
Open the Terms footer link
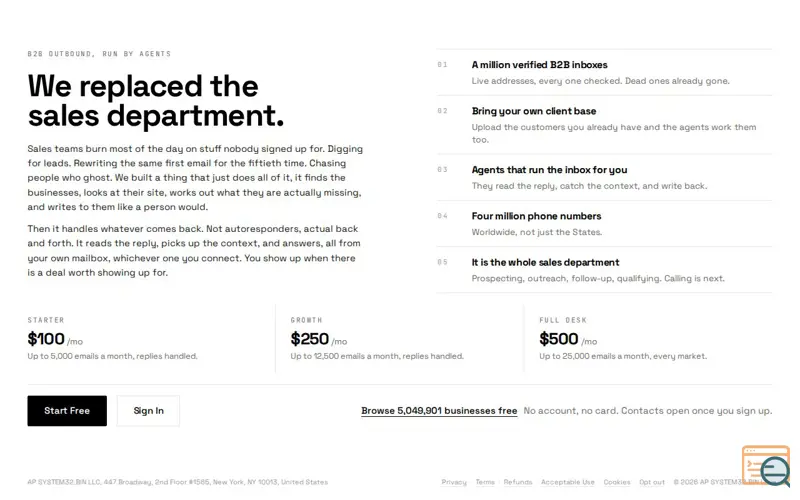(485, 482)
